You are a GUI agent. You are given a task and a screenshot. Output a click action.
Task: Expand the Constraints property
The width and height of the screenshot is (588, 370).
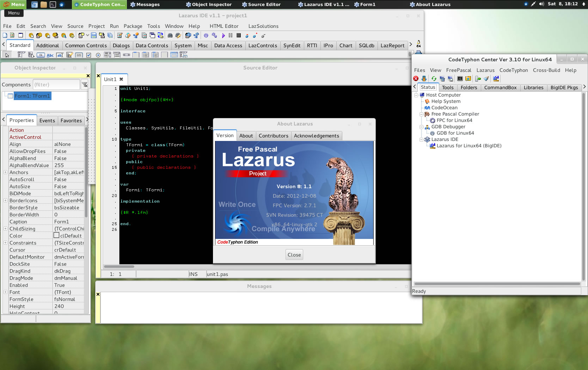(x=5, y=243)
